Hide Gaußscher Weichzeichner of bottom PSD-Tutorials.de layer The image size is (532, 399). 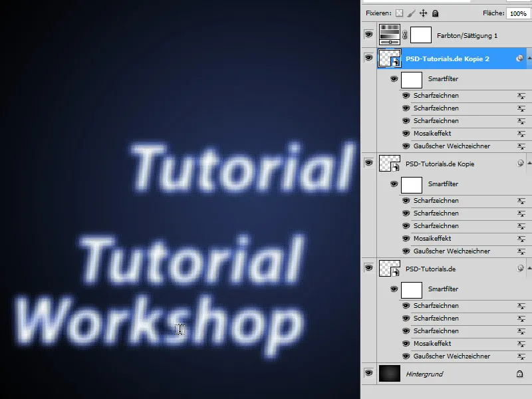pyautogui.click(x=406, y=356)
